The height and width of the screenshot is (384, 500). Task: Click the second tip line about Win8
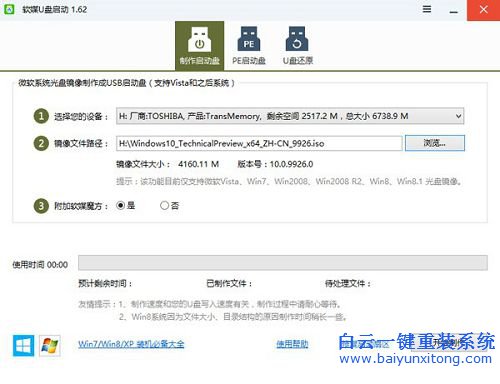tap(233, 317)
